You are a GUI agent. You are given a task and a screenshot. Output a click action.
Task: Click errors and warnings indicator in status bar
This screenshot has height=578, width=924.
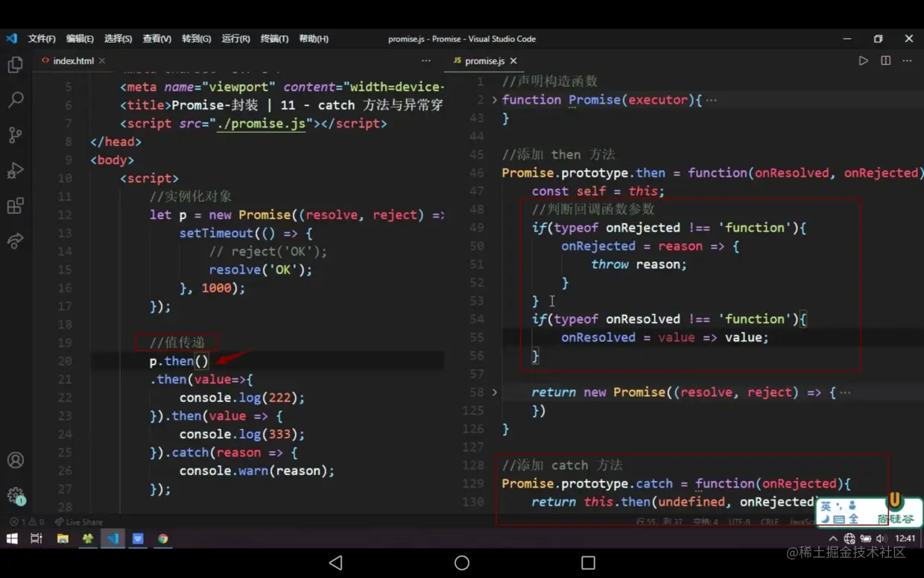coord(28,522)
